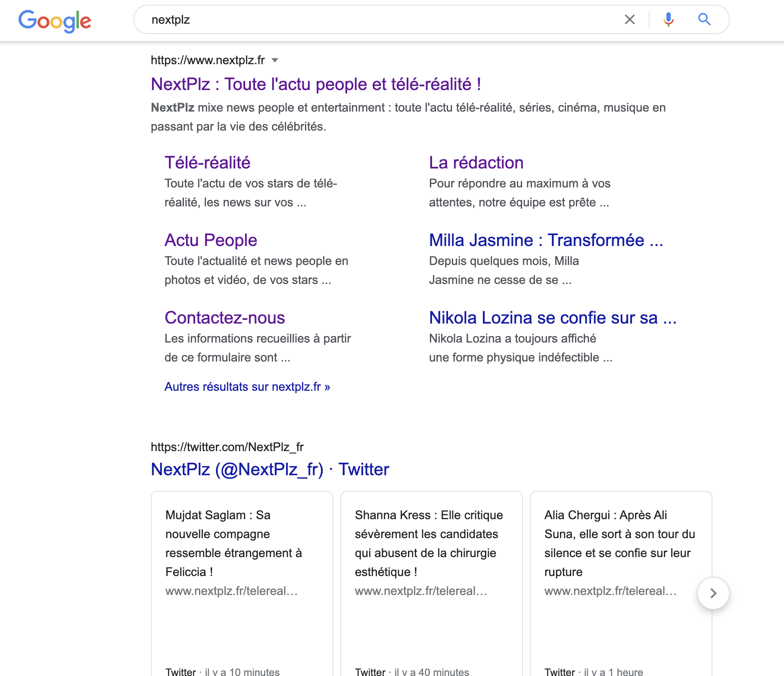Open the La rédaction sitelink
Viewport: 784px width, 676px height.
click(476, 163)
